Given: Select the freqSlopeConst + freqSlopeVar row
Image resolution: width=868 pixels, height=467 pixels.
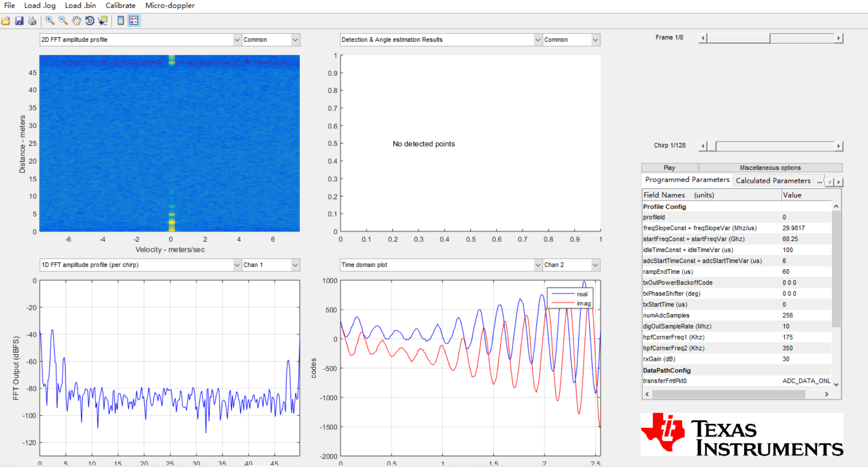Looking at the screenshot, I should (737, 228).
